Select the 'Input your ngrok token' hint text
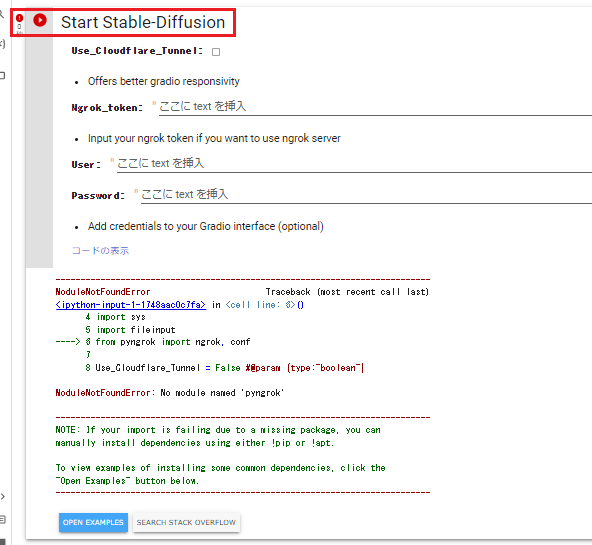592x545 pixels. tap(214, 139)
